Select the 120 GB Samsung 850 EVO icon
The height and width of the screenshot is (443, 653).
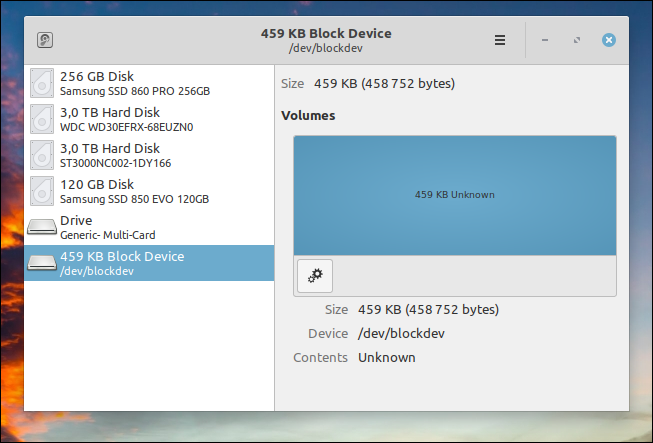[x=42, y=191]
